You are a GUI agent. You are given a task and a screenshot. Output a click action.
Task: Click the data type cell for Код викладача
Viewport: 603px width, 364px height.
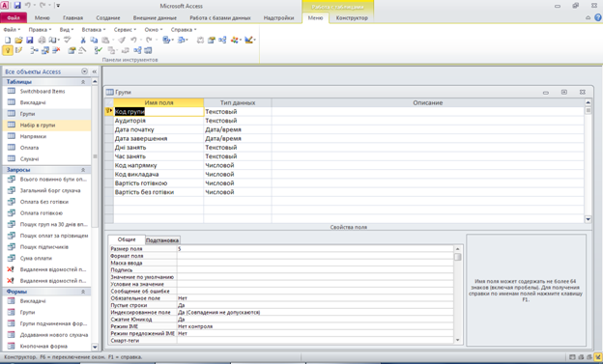(x=238, y=174)
